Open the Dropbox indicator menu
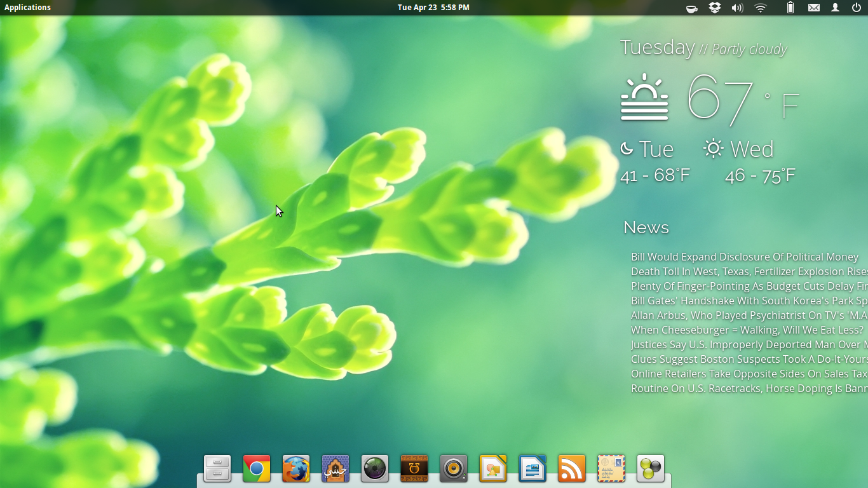This screenshot has height=488, width=868. tap(715, 8)
